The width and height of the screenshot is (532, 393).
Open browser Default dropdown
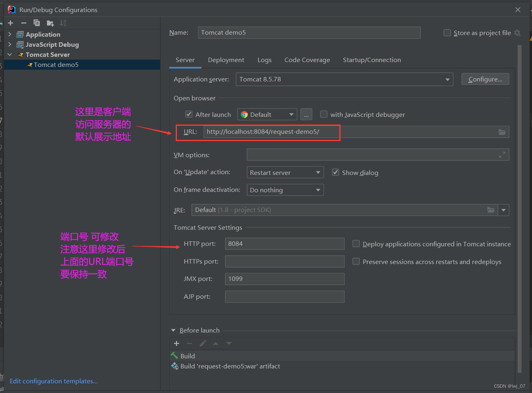[267, 114]
